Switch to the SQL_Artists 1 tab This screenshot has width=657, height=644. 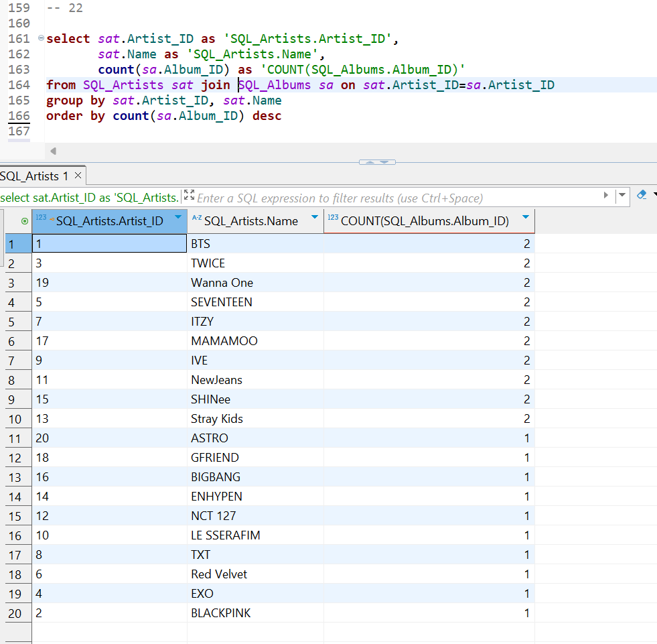(34, 176)
